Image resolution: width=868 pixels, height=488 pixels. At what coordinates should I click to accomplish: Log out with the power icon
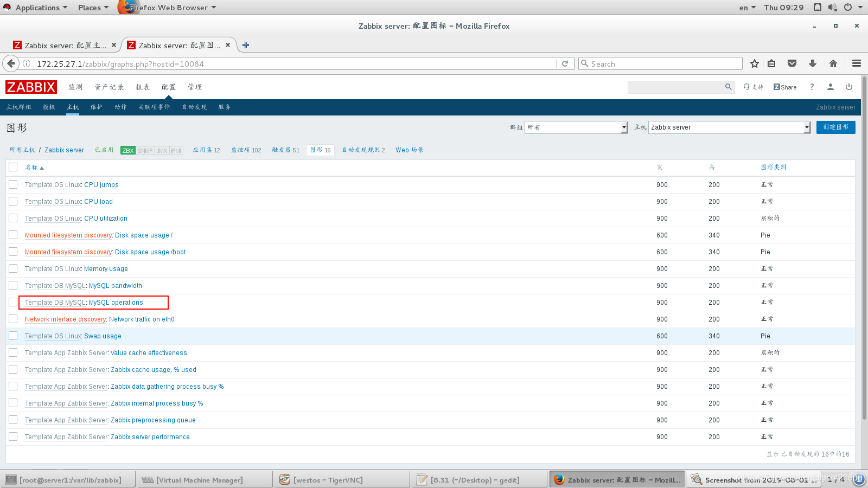click(x=849, y=87)
